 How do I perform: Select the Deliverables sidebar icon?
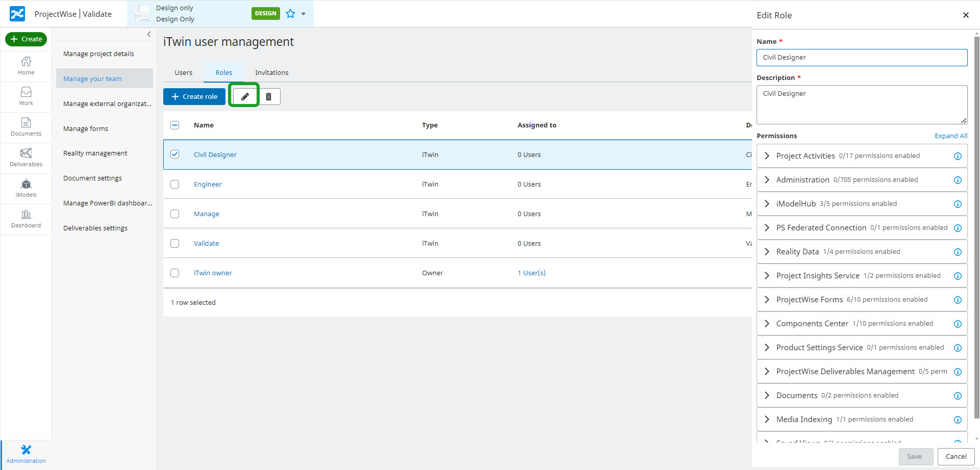click(x=26, y=156)
